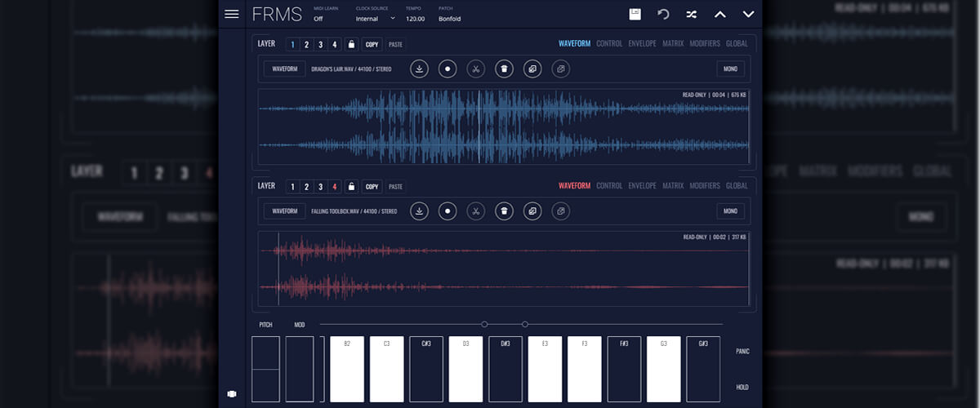Load a sample in the Falling Toolbox layer
Image resolution: width=980 pixels, height=408 pixels.
coord(419,211)
